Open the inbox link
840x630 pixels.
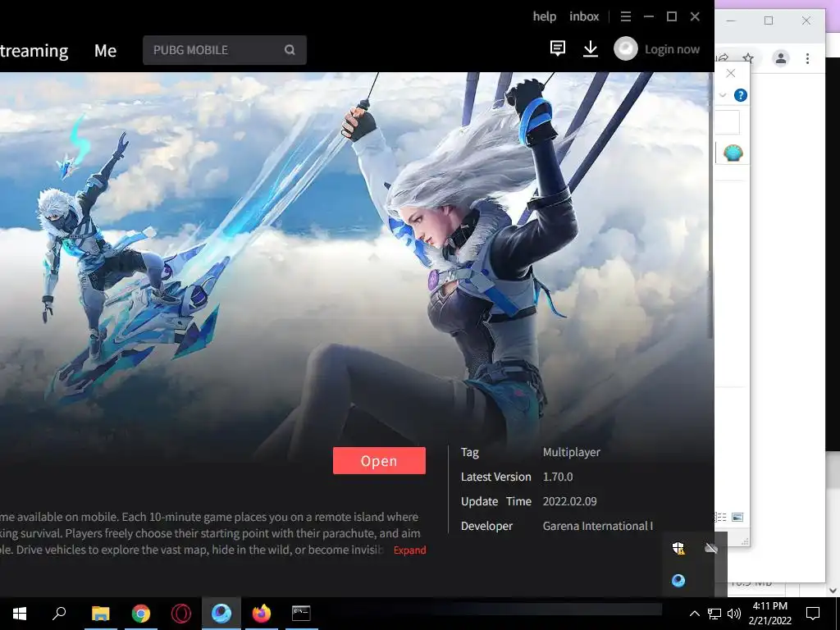click(584, 16)
